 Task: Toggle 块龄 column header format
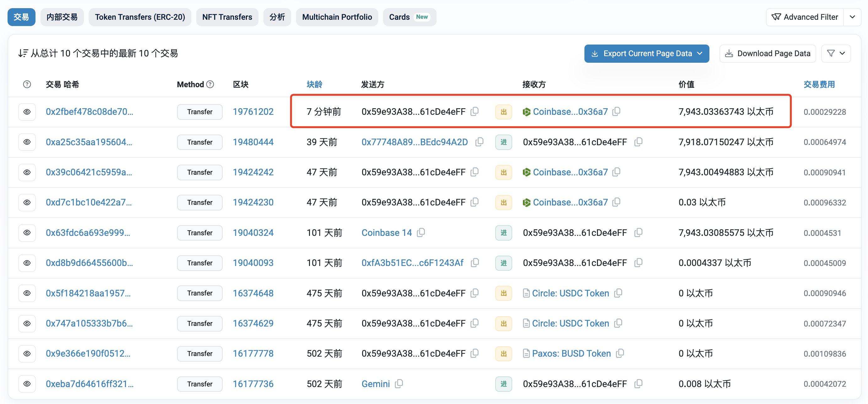pos(314,84)
